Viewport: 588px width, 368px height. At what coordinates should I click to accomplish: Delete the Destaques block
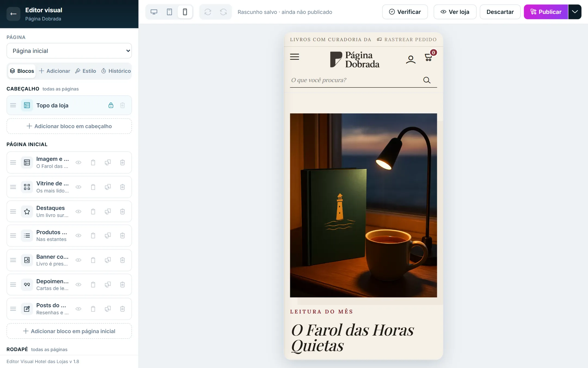pos(122,212)
